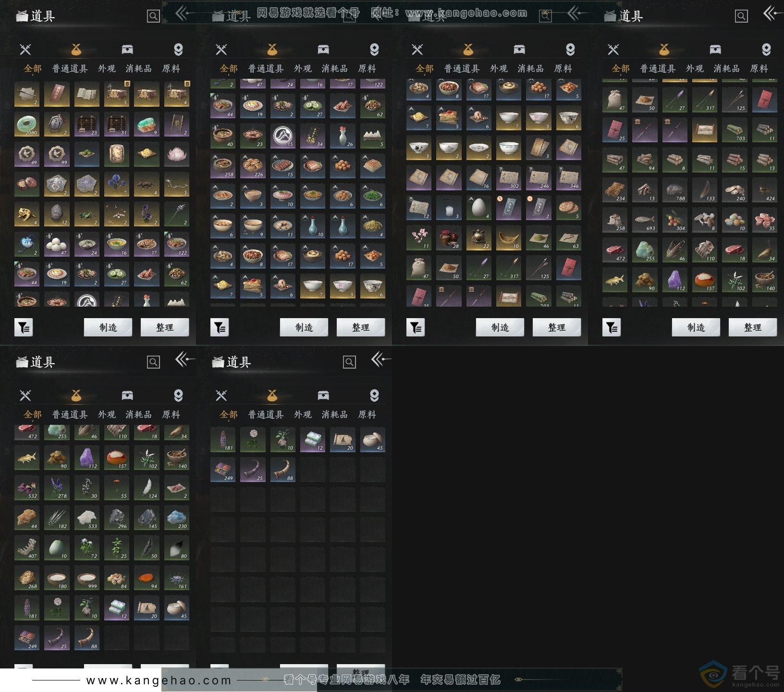The height and width of the screenshot is (692, 784).
Task: Click the 制造 button in the second top panel
Action: coord(304,327)
